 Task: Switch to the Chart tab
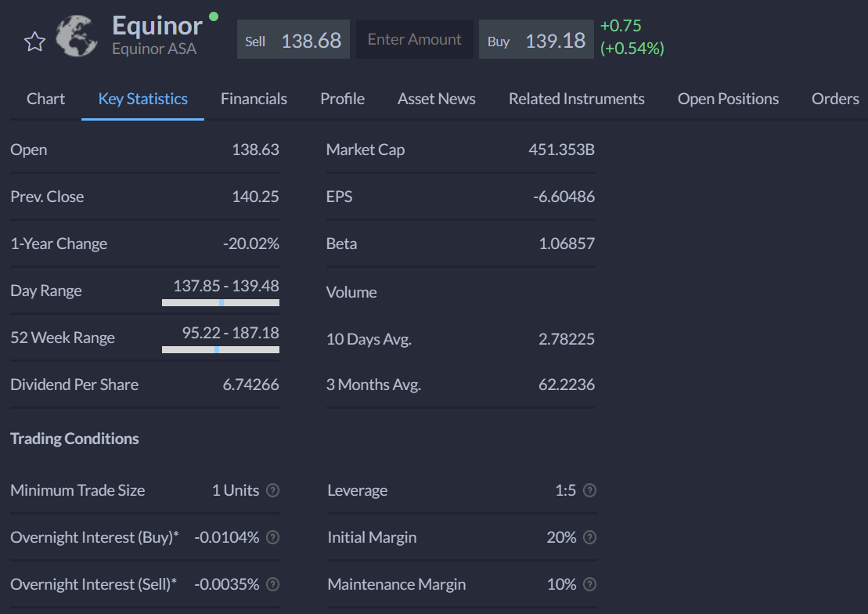45,99
